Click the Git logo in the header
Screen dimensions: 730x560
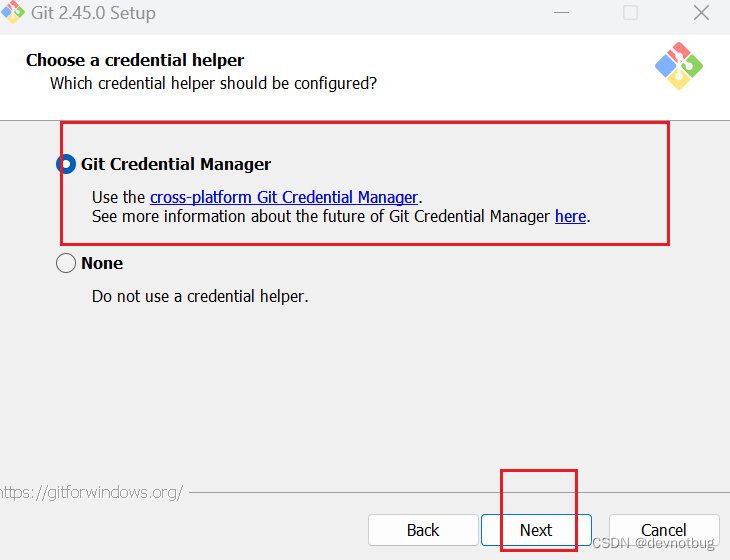(x=679, y=66)
